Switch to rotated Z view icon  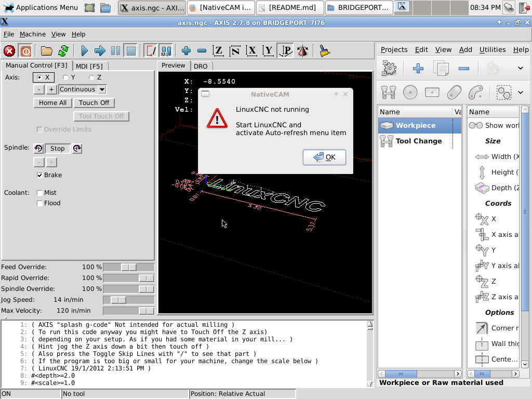tap(235, 51)
